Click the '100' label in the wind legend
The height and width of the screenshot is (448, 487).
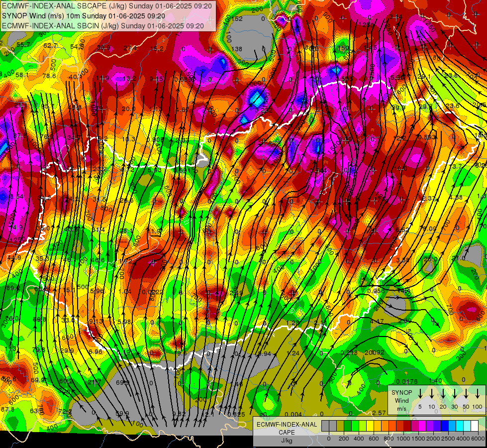point(478,407)
